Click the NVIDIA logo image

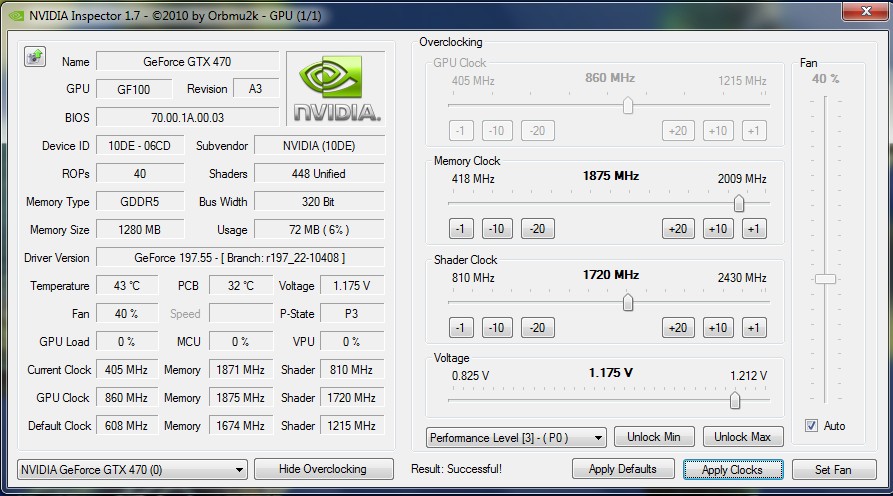pos(336,88)
